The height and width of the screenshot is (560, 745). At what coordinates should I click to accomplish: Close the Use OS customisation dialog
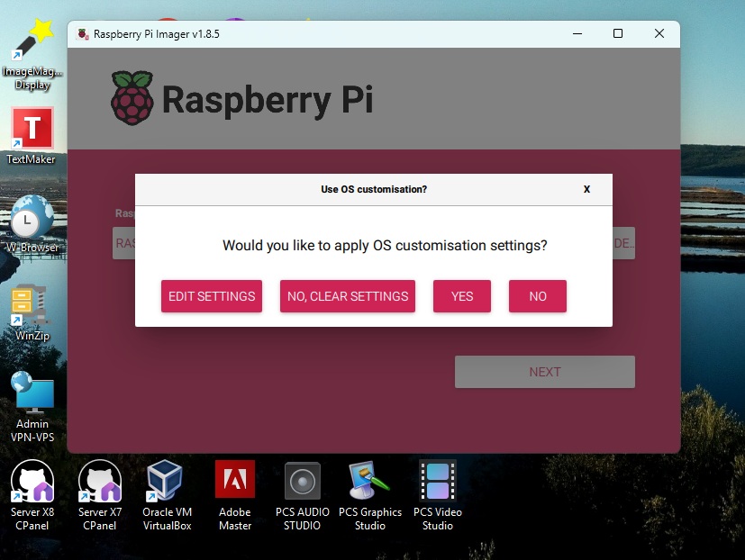[x=586, y=189]
